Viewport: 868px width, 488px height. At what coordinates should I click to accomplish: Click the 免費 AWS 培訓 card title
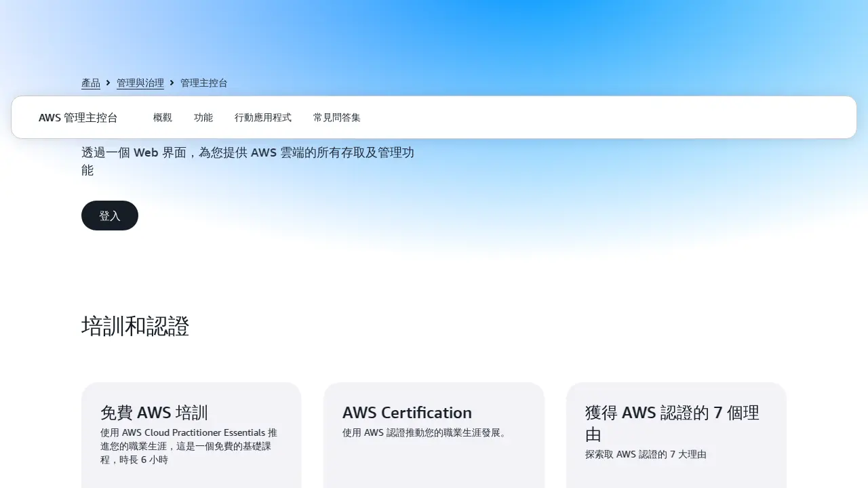click(155, 412)
